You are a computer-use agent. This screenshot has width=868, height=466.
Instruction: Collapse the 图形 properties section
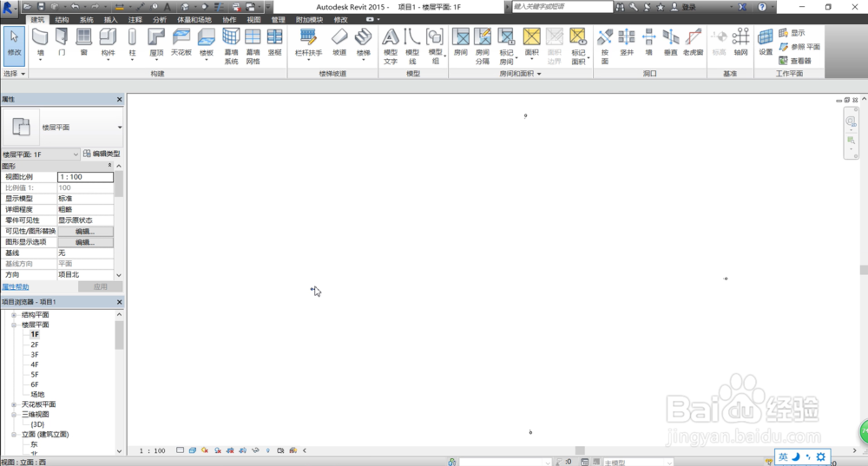[109, 166]
